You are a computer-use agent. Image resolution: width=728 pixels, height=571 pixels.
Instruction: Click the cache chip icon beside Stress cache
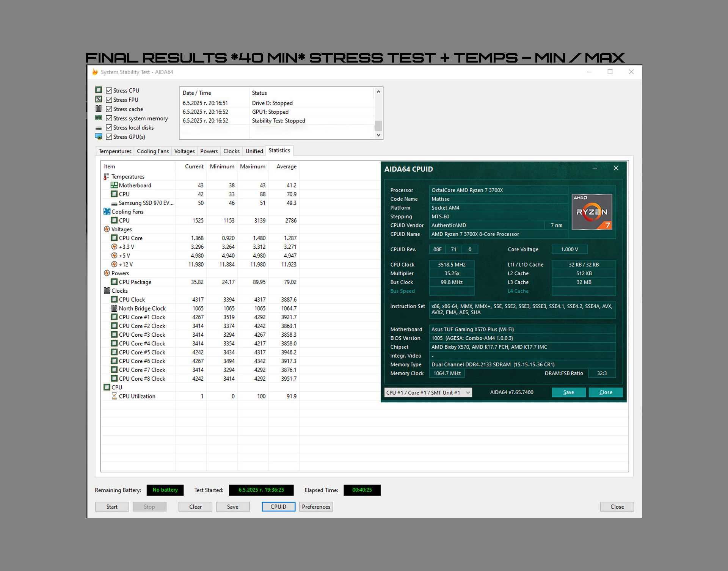(x=99, y=109)
